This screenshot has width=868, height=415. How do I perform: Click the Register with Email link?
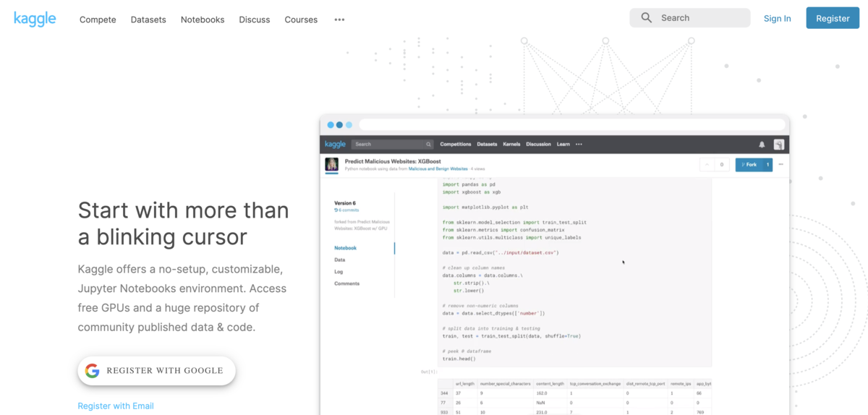[x=116, y=406]
